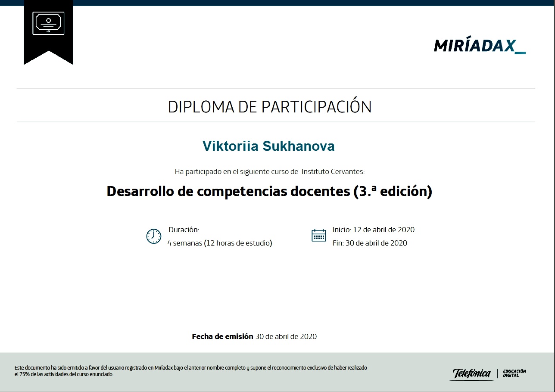Click the Educación Digital logo text

coord(514,373)
